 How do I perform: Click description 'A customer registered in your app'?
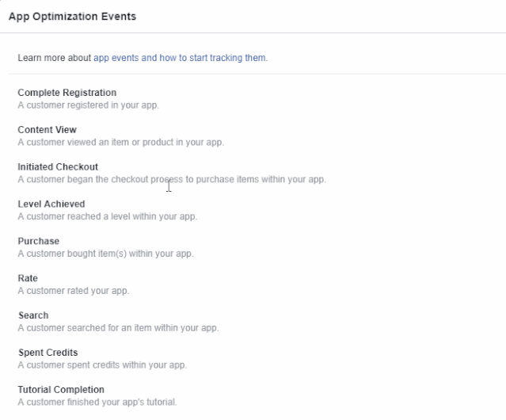click(89, 105)
